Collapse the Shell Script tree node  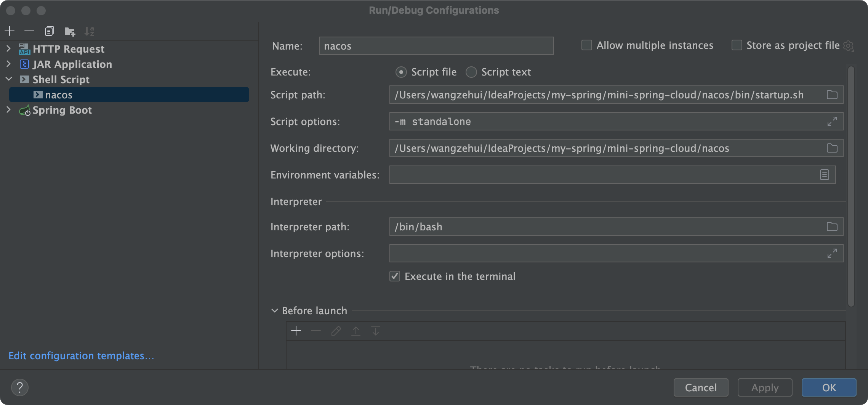(x=8, y=79)
